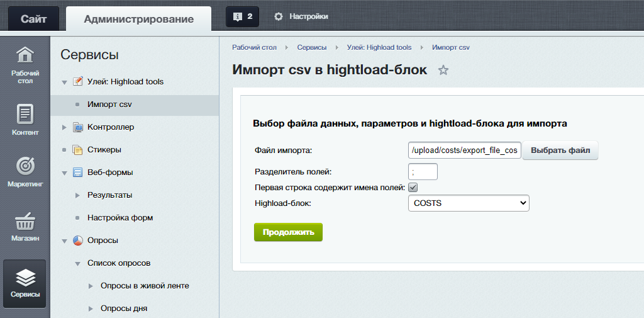Click the Список опросов tree label
Viewport: 644px width, 318px height.
coord(119,263)
